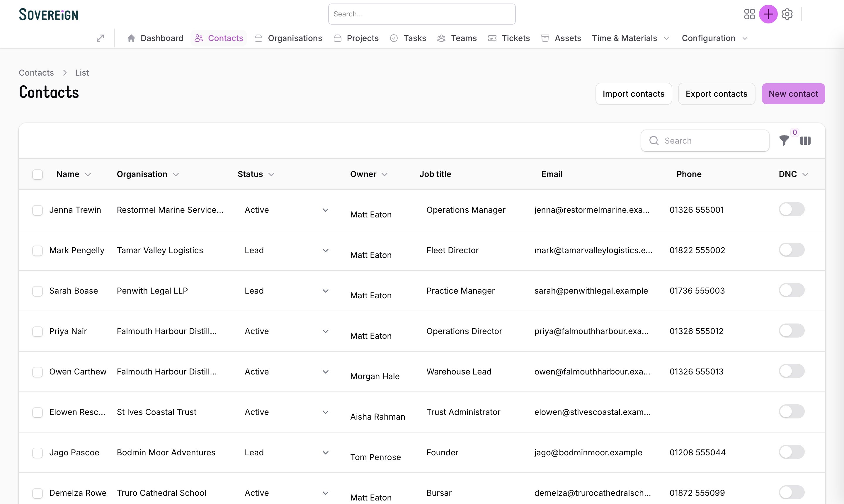Turn on DNC for Sarah Boase

click(792, 290)
